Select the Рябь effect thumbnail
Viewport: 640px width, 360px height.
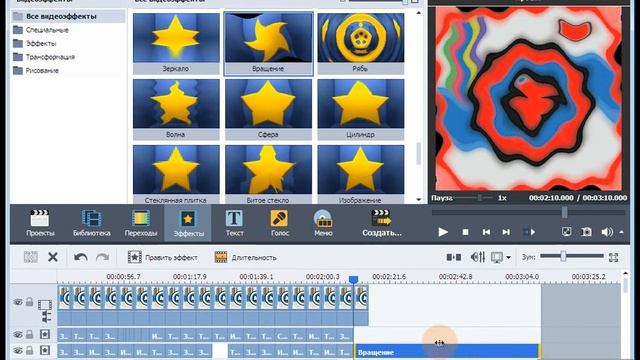point(361,43)
